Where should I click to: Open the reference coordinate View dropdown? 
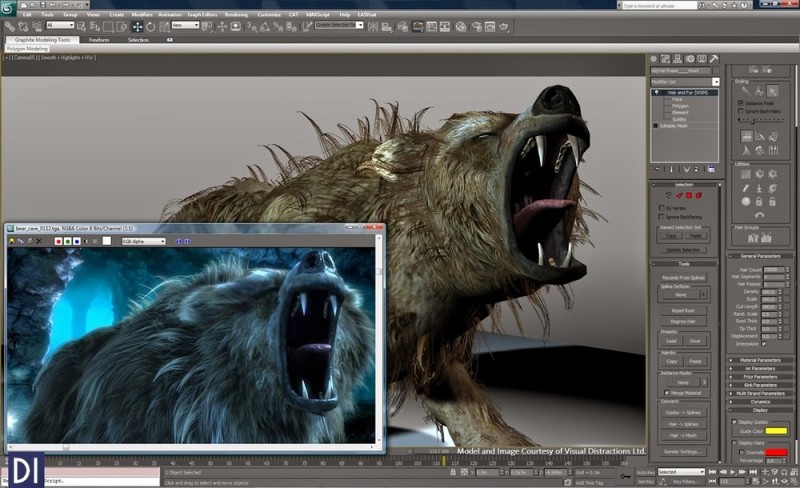point(185,25)
